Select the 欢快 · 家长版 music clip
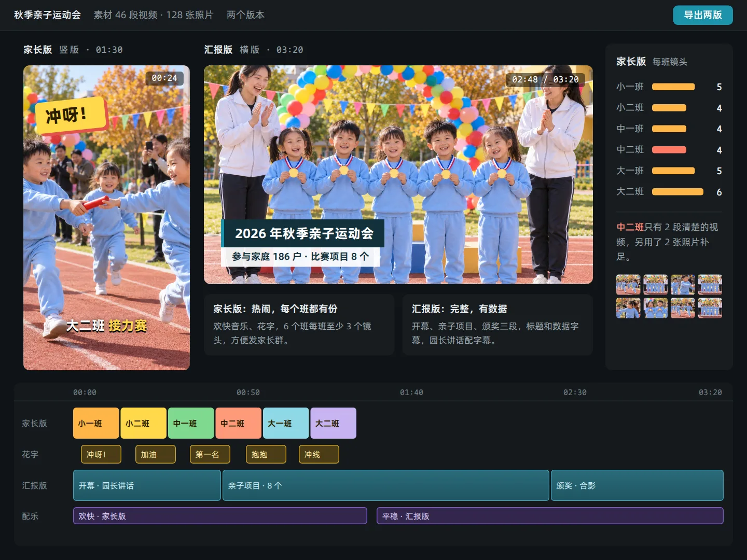This screenshot has height=560, width=747. tap(220, 516)
